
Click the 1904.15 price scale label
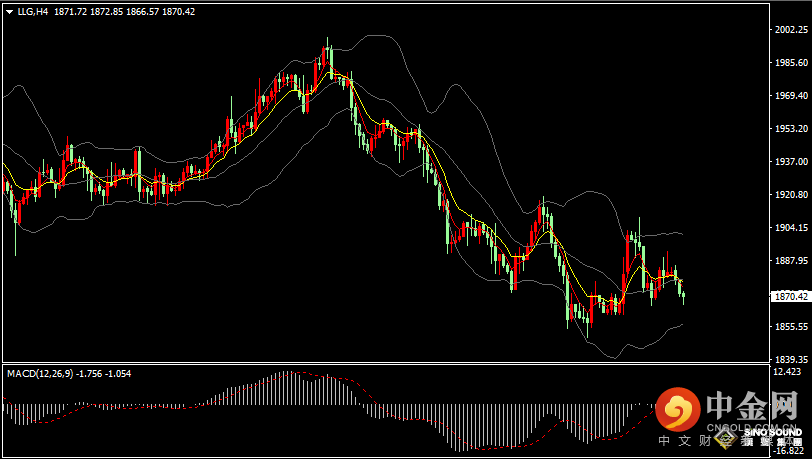(x=791, y=228)
